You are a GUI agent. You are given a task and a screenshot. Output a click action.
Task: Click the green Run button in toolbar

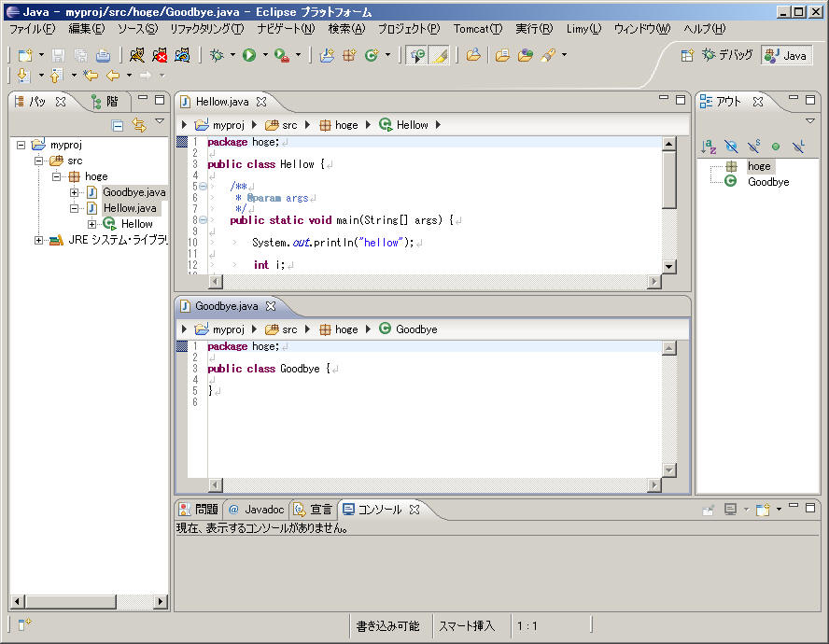point(249,55)
